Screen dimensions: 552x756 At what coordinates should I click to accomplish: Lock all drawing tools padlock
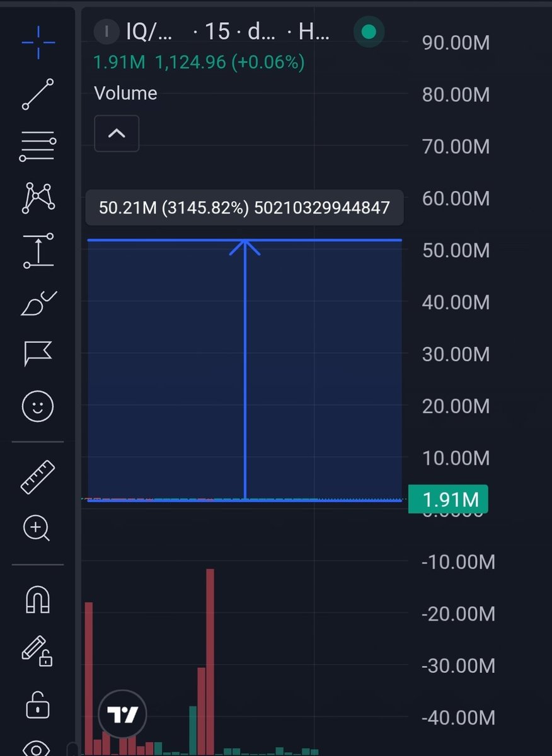(x=38, y=704)
